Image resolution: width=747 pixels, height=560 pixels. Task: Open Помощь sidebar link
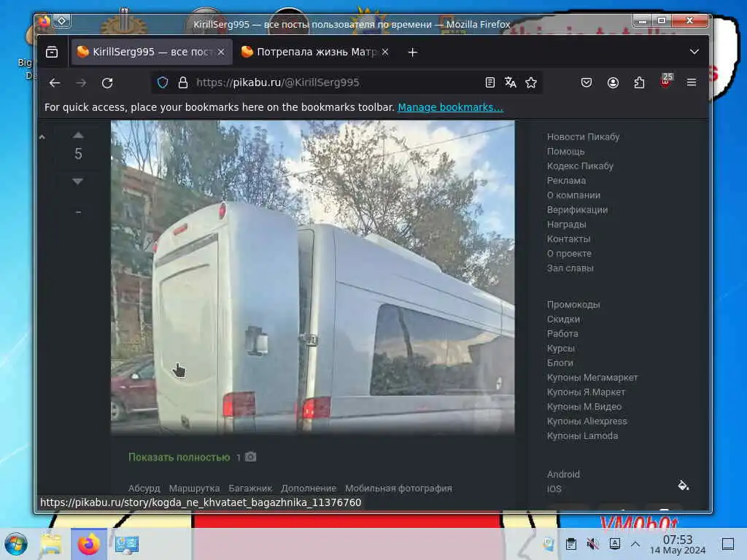click(x=565, y=152)
